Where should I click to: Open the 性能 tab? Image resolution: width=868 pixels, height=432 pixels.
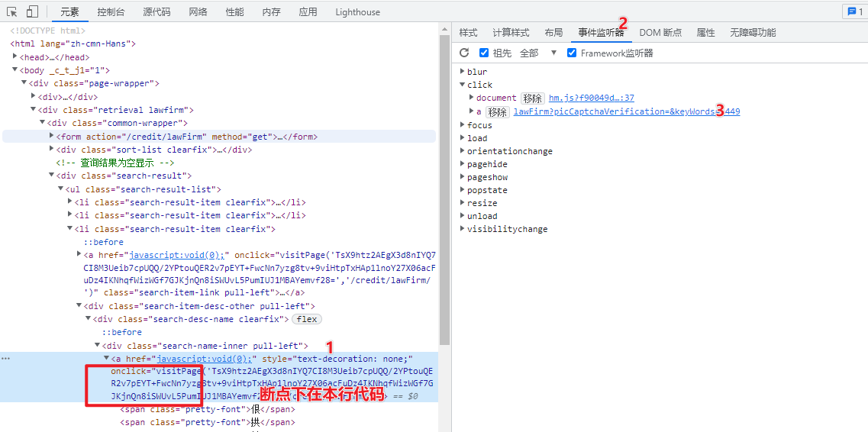coord(234,12)
